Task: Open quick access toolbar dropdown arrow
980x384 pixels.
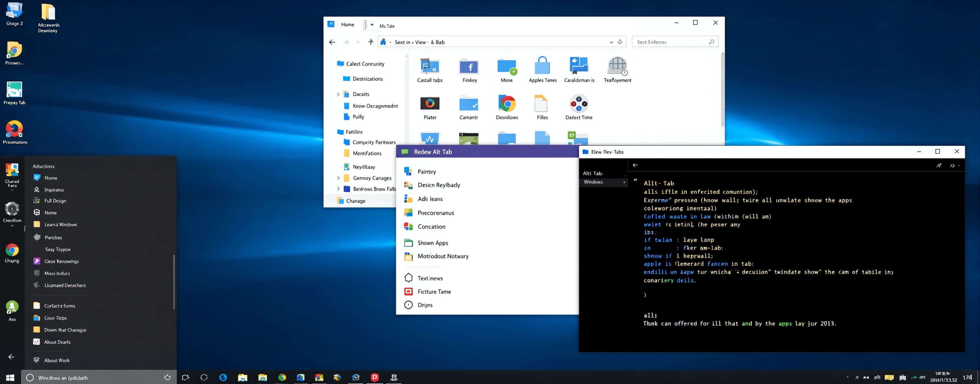Action: (372, 25)
